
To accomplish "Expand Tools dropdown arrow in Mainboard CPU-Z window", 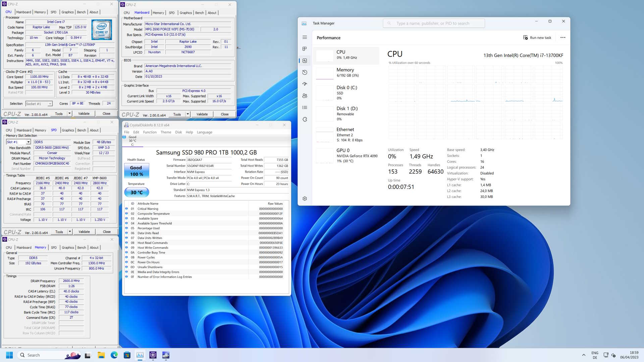I will click(188, 114).
